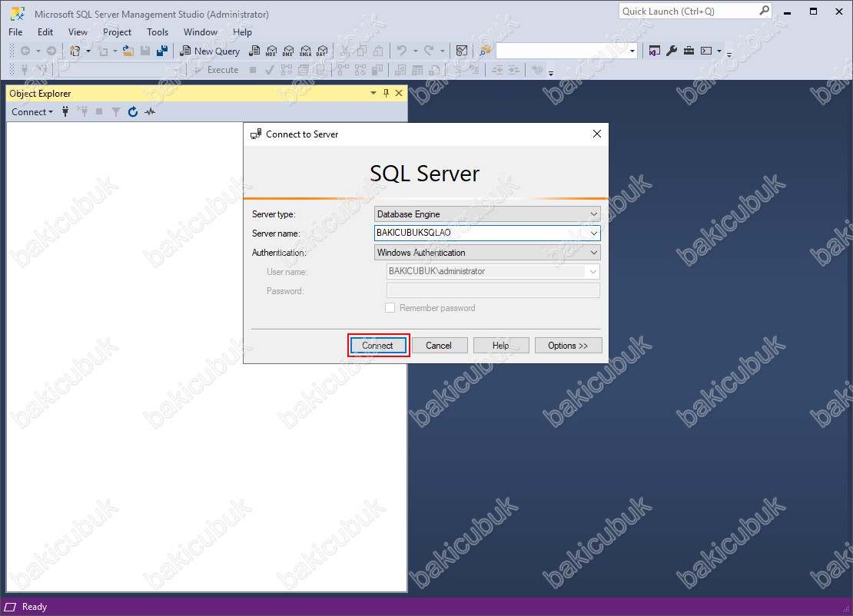Click the Database Engine Query icon
This screenshot has height=616, width=853.
tap(254, 51)
